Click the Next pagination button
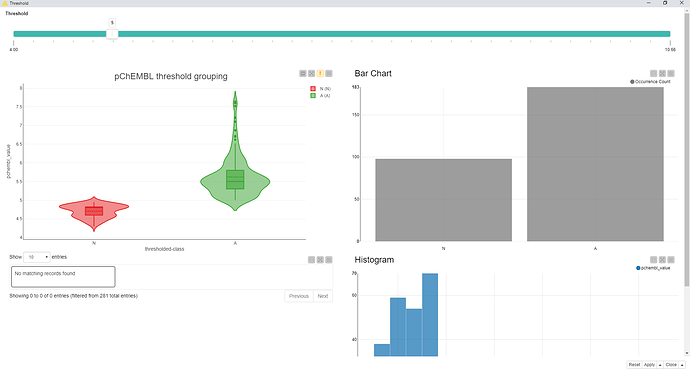690x373 pixels. [x=323, y=296]
